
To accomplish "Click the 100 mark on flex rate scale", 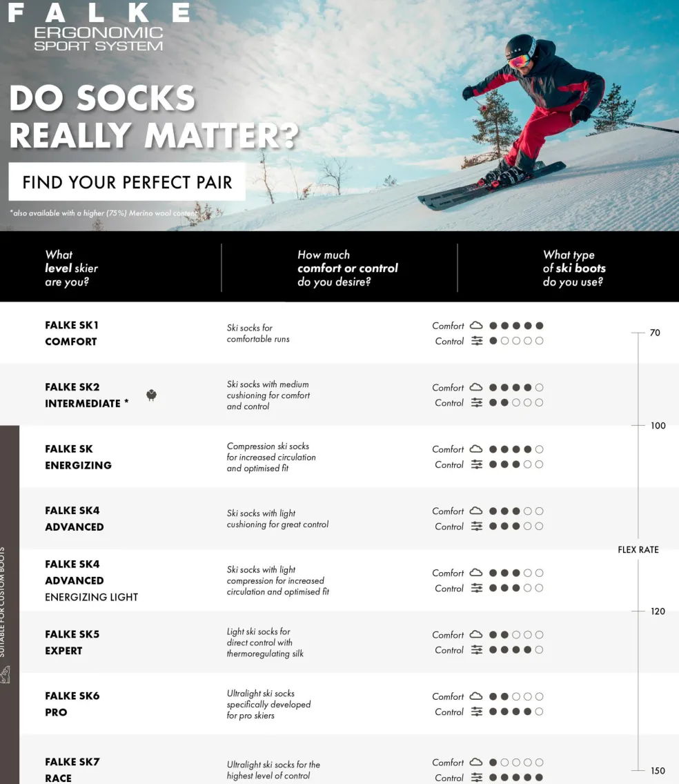I will click(x=658, y=426).
